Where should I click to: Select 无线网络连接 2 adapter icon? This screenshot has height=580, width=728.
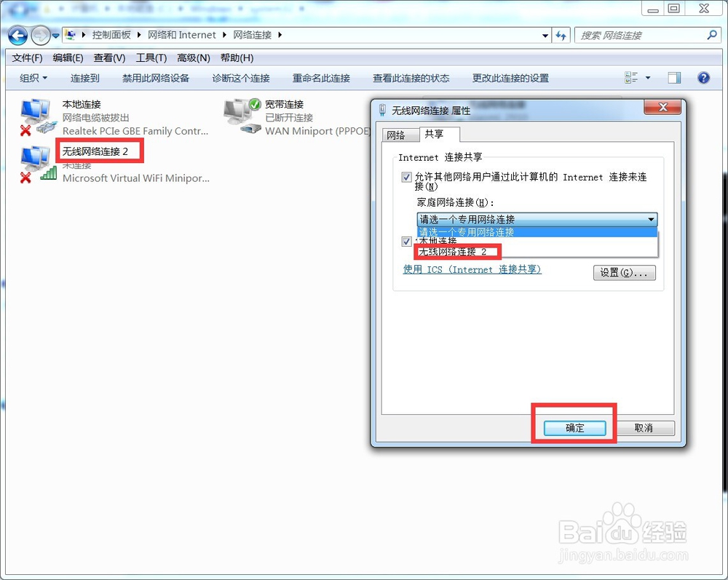point(36,164)
